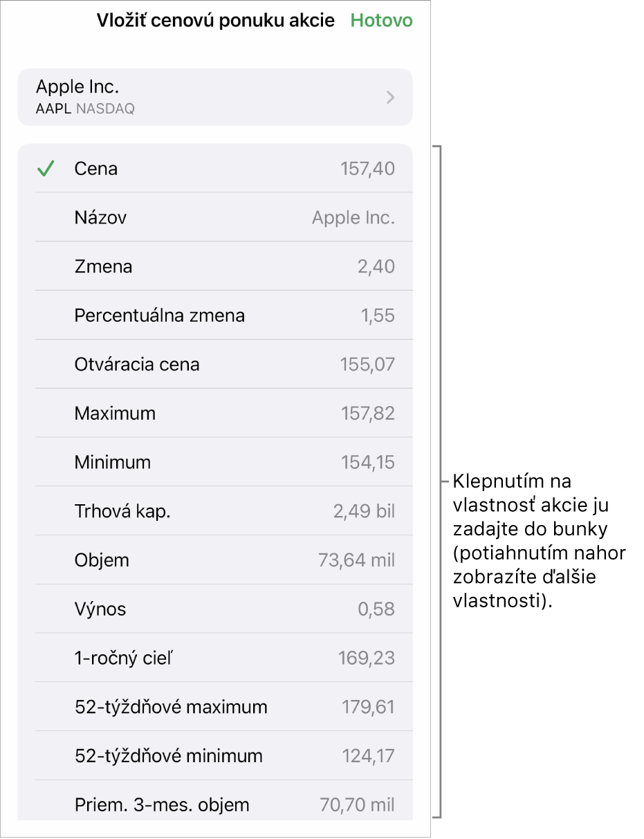Tap the Minimum attribute
644x839 pixels.
tap(215, 462)
